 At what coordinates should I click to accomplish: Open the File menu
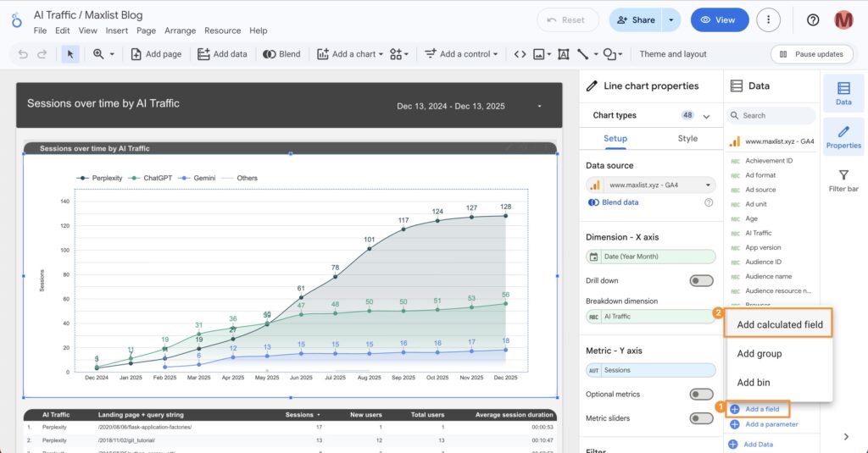click(40, 30)
